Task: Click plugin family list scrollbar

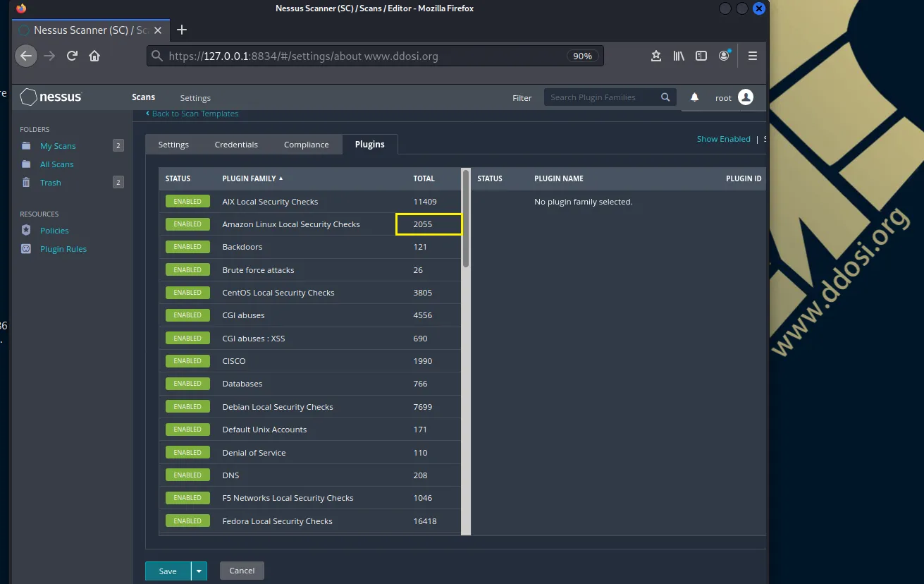Action: click(465, 218)
